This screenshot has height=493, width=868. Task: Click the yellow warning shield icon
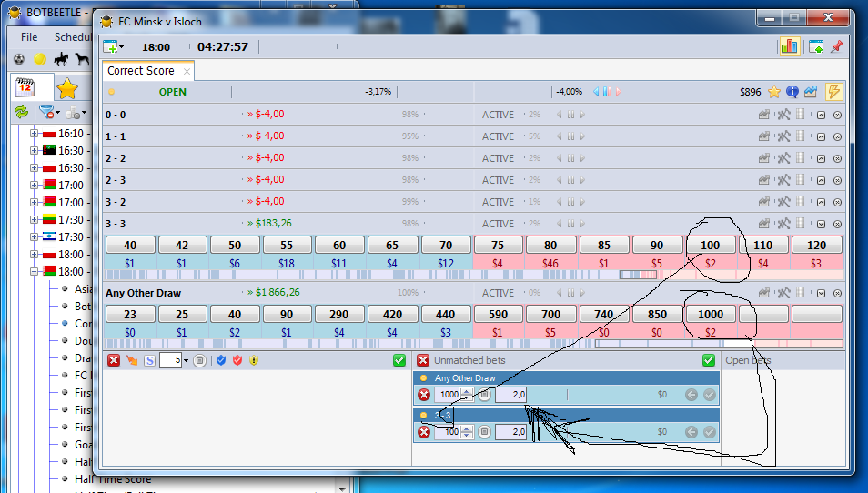point(254,361)
